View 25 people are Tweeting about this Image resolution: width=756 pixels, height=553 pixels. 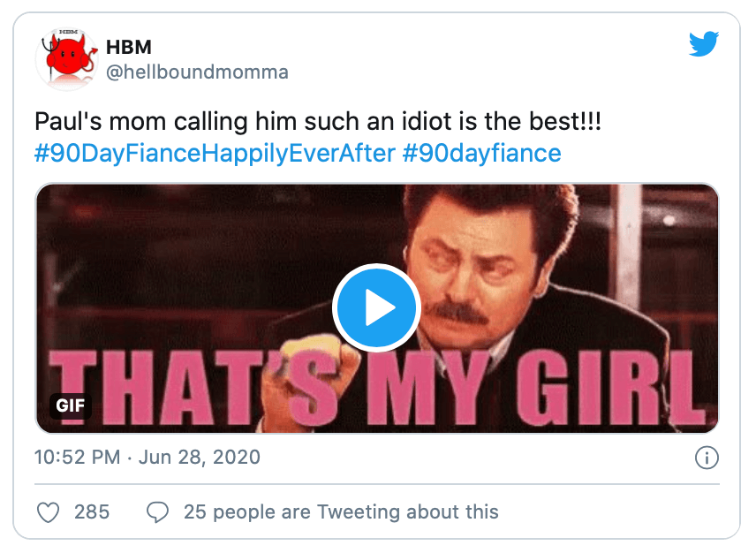point(341,511)
